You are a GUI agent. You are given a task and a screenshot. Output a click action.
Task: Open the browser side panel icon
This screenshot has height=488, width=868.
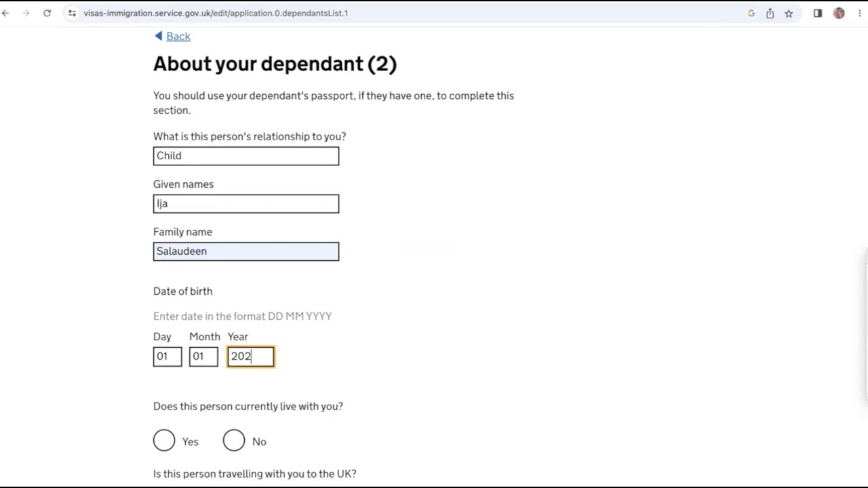coord(818,13)
